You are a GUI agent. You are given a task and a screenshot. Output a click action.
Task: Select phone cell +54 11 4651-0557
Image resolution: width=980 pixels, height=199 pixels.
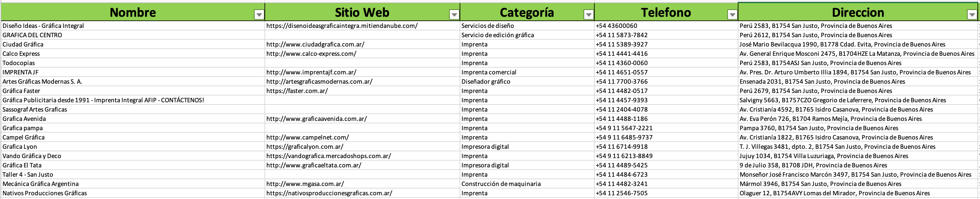[x=666, y=72]
